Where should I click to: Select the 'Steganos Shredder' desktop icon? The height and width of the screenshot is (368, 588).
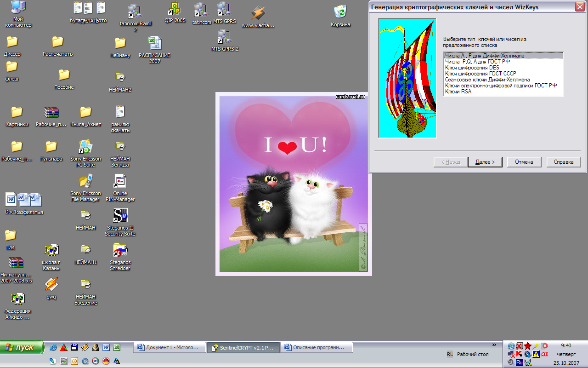click(x=120, y=257)
